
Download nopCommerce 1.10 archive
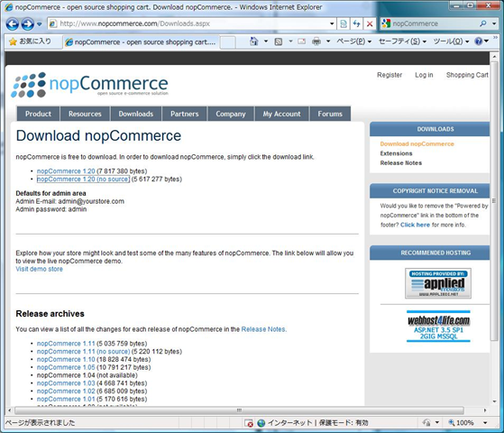coord(66,359)
